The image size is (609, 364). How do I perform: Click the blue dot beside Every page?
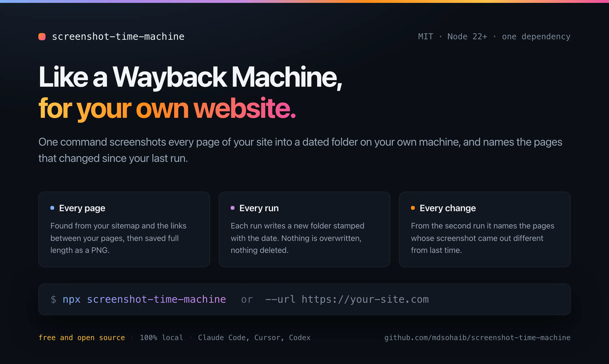pyautogui.click(x=52, y=208)
